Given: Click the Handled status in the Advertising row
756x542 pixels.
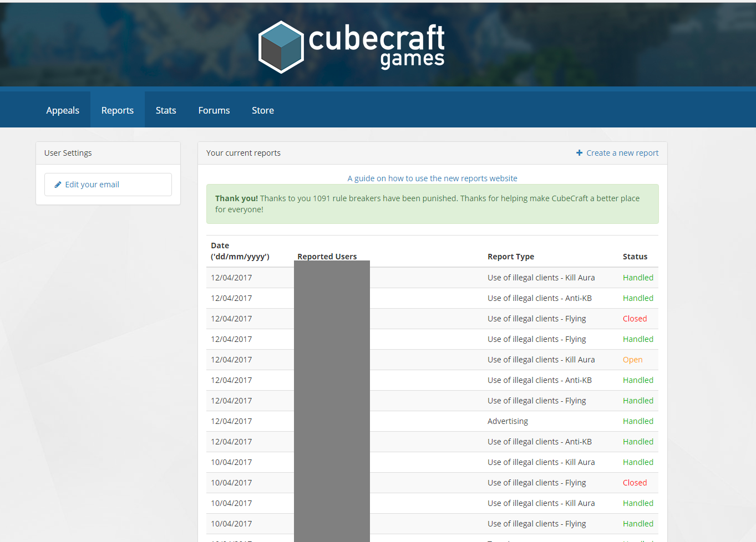Looking at the screenshot, I should pyautogui.click(x=638, y=421).
